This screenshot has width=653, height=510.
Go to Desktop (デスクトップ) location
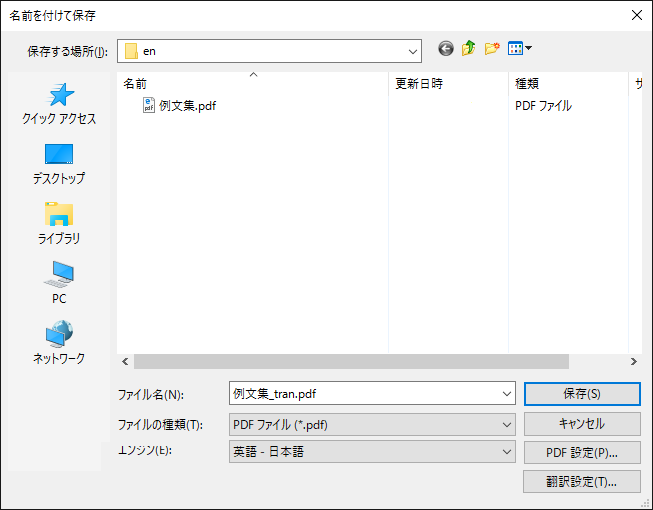(59, 164)
